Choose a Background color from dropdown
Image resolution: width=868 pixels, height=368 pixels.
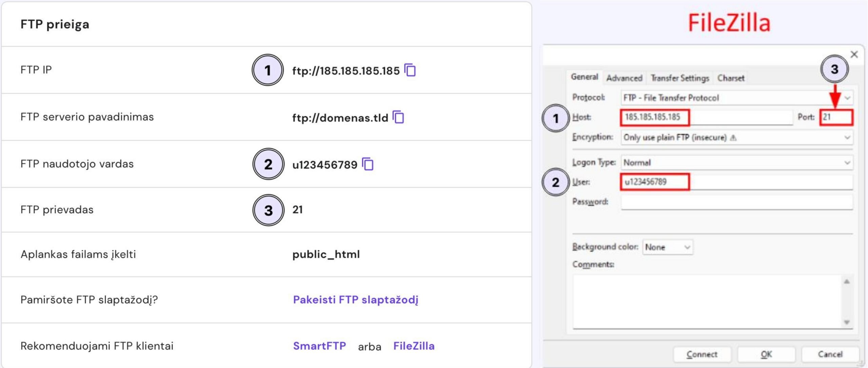(x=668, y=247)
